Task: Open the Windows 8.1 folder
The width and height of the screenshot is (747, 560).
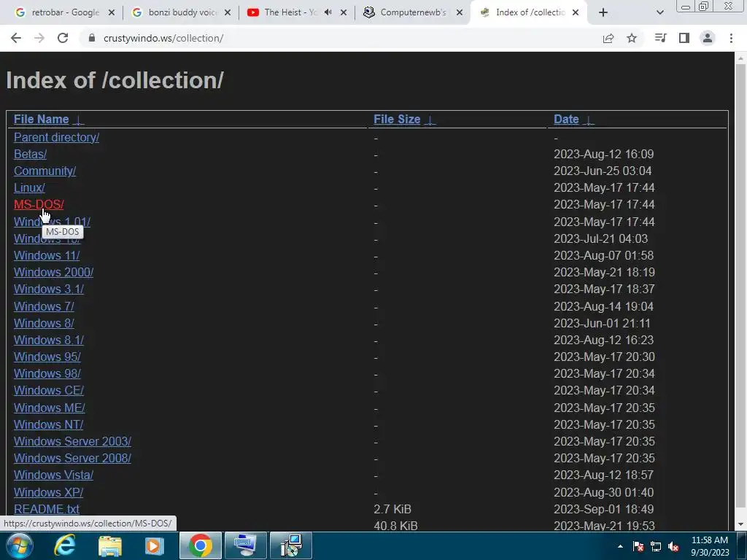Action: [49, 340]
